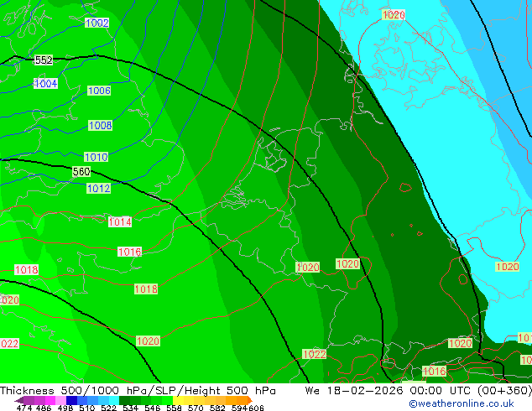
Task: Click the orange arrow at the legend end
Action: coord(250,400)
